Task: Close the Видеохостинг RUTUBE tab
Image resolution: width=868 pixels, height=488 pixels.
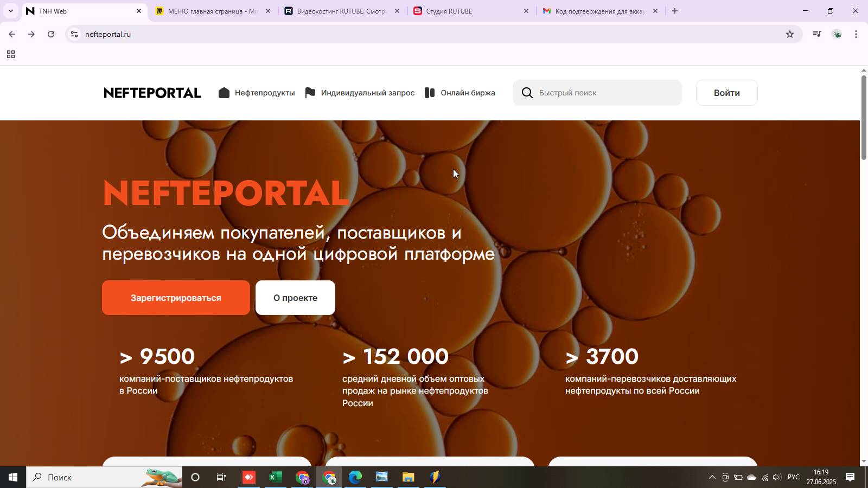Action: point(397,11)
